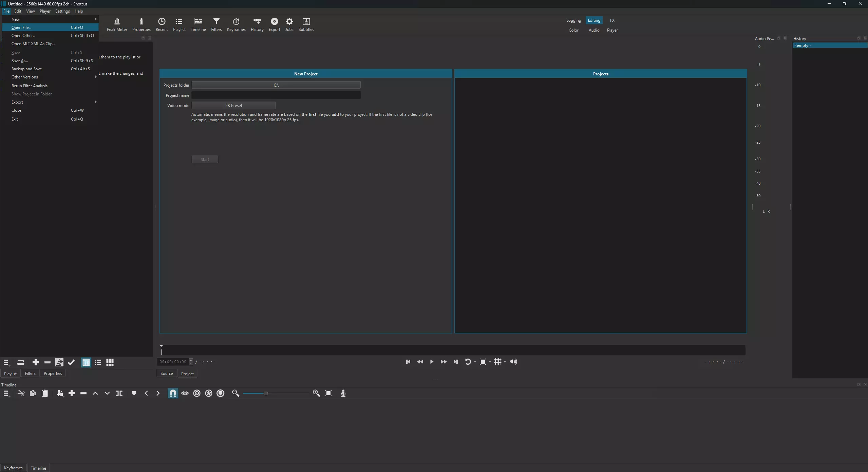This screenshot has height=472, width=868.
Task: Switch to the Project player tab
Action: (x=187, y=374)
